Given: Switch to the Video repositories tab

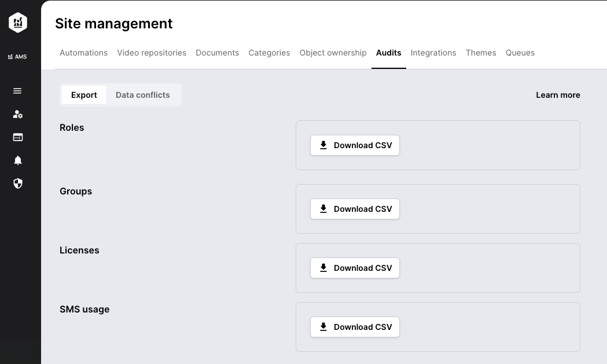Looking at the screenshot, I should pyautogui.click(x=152, y=53).
